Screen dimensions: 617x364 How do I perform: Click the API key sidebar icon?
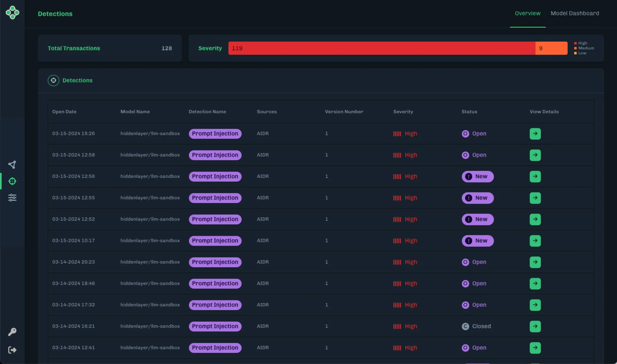click(12, 332)
